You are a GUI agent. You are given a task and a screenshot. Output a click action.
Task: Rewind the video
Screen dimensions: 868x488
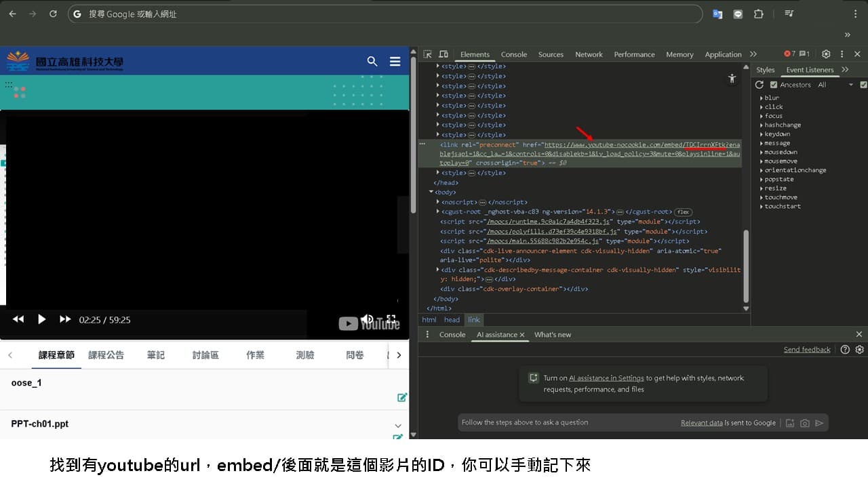(18, 319)
